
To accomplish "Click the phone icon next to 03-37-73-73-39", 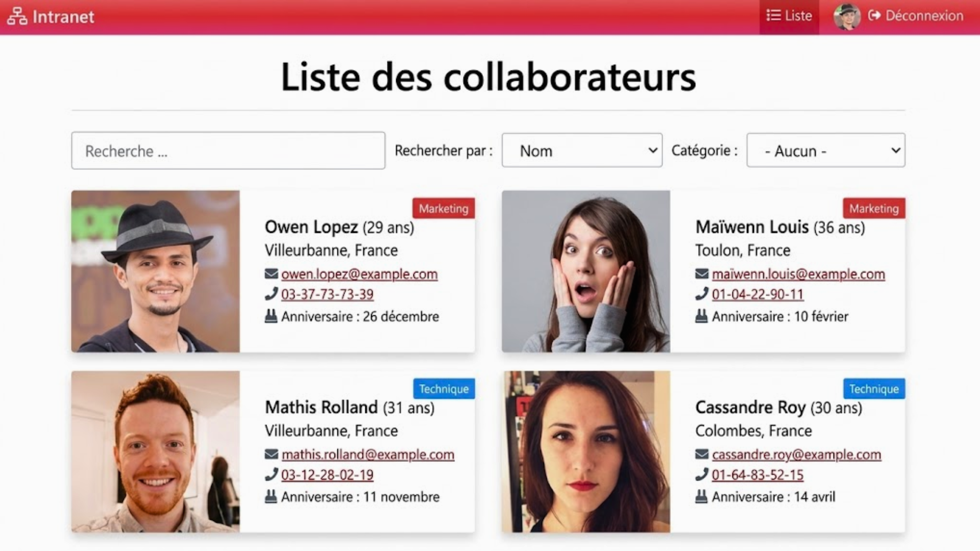I will click(x=271, y=294).
